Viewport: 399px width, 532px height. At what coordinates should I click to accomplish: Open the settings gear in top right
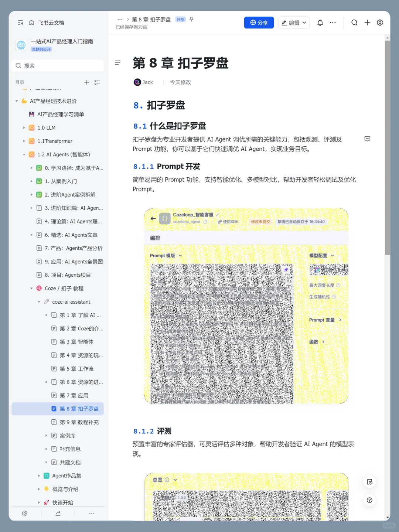point(380,23)
